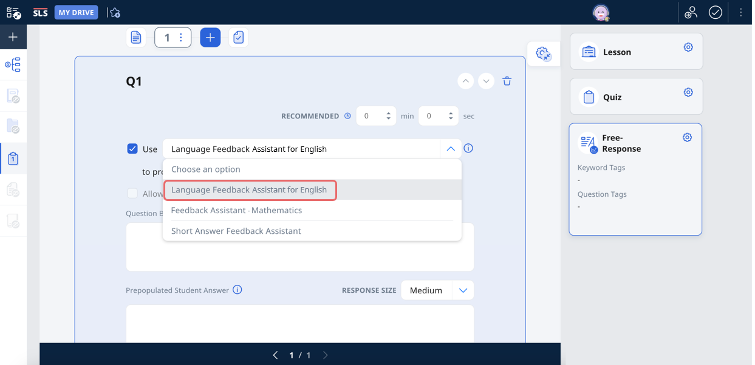Image resolution: width=755 pixels, height=365 pixels.
Task: Click the question body text area
Action: [x=299, y=247]
